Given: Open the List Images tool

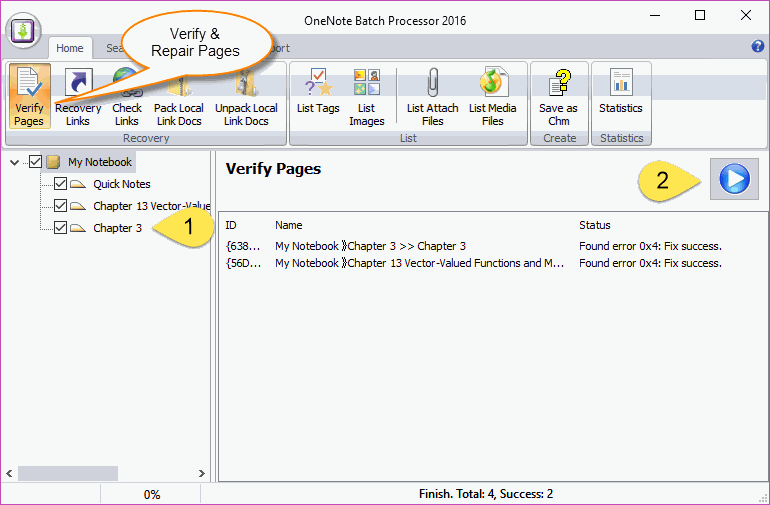Looking at the screenshot, I should tap(366, 96).
